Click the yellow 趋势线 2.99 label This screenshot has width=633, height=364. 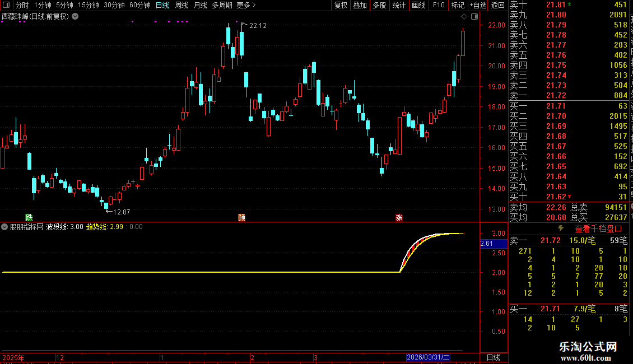click(105, 227)
